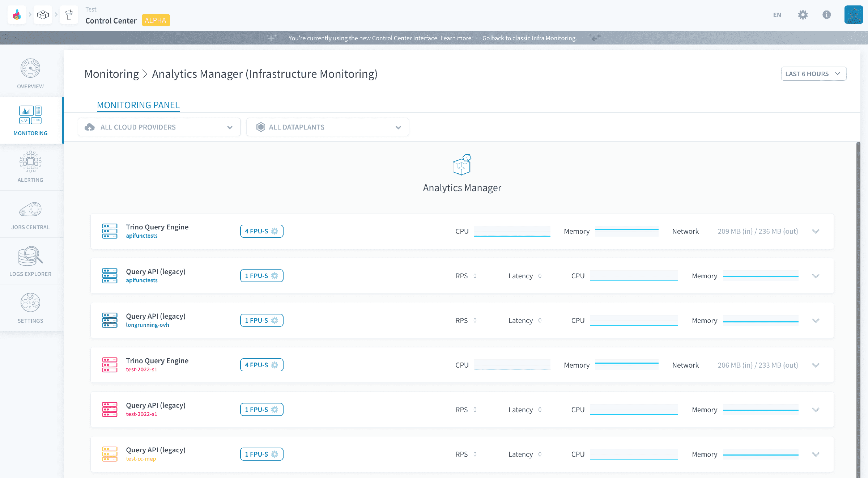The image size is (868, 478).
Task: Click the hexagon icon in dataplants filter
Action: [260, 127]
